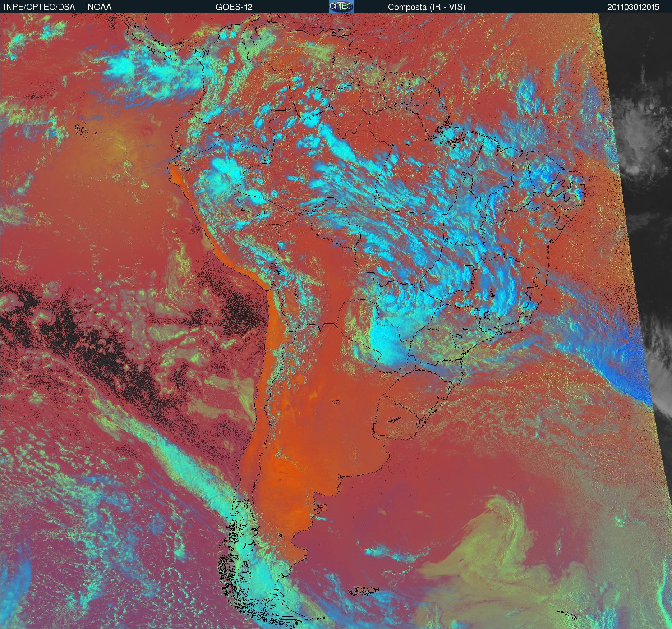Click the CPTEC logo in header
This screenshot has width=672, height=629.
341,6
